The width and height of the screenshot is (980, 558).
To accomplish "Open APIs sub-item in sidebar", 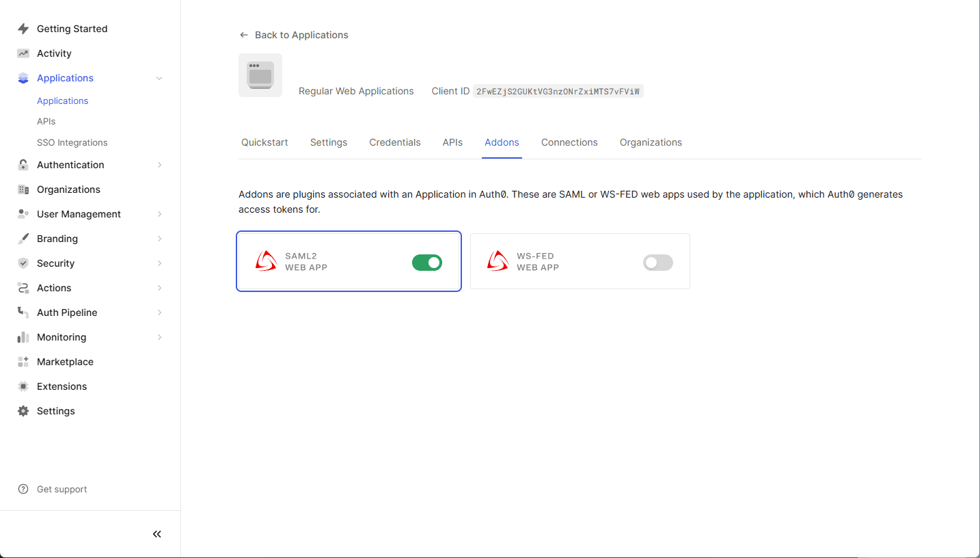I will click(46, 121).
